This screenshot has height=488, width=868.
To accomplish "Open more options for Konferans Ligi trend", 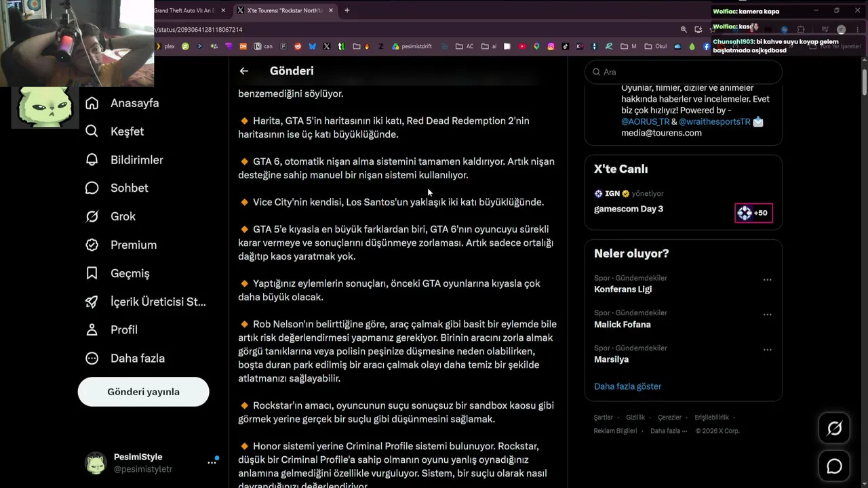I will click(767, 279).
